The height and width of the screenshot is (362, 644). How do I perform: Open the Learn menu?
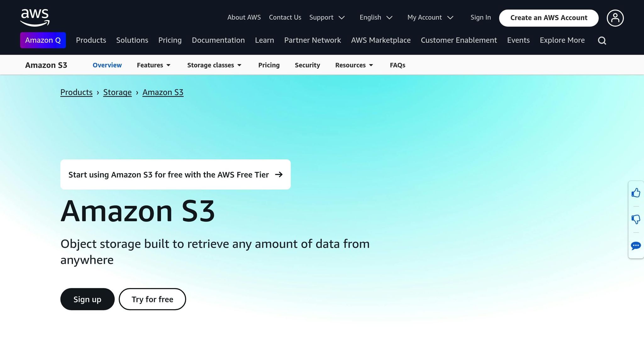pos(264,40)
